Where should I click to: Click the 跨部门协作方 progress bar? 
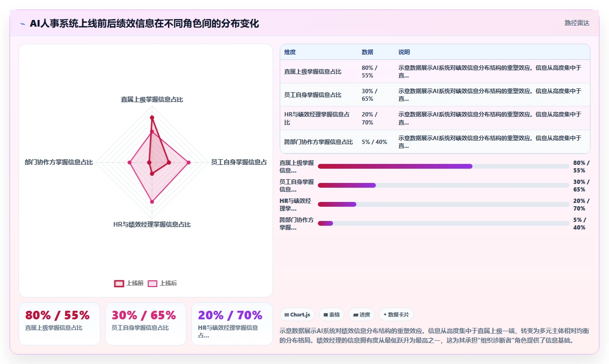(x=443, y=223)
